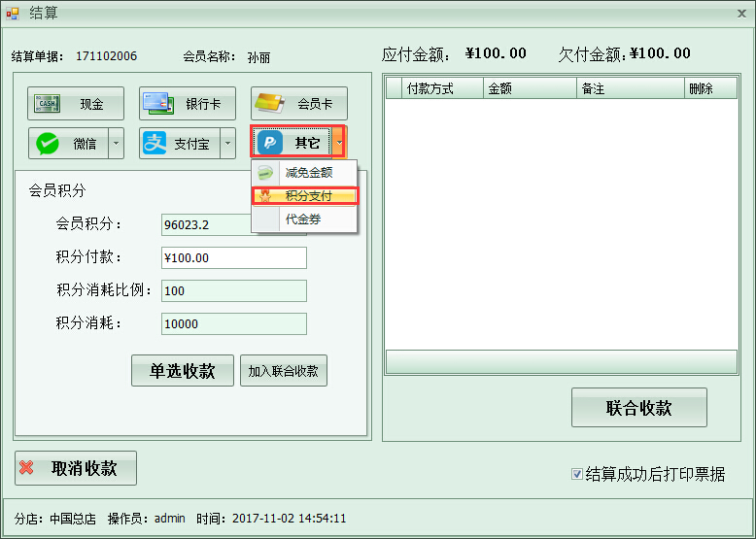Choose 代金券 from the dropdown menu

(304, 219)
